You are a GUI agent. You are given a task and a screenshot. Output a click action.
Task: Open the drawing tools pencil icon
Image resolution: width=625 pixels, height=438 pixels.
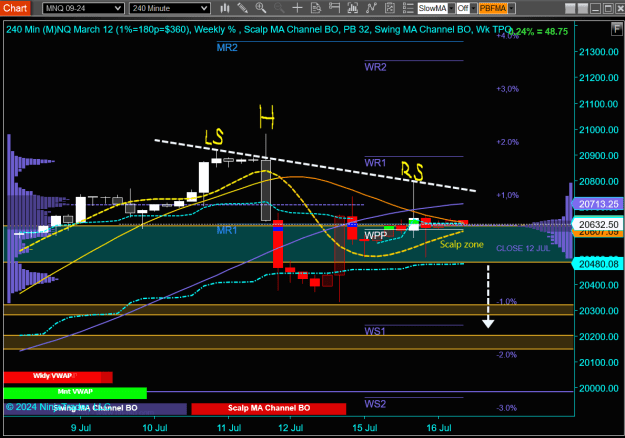coord(242,8)
